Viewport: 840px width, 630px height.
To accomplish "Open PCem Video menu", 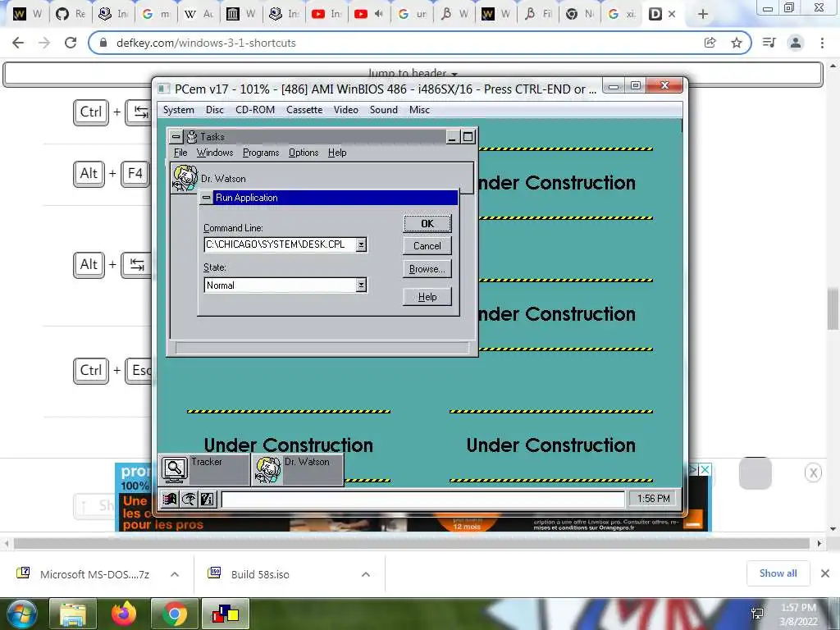I will 346,110.
